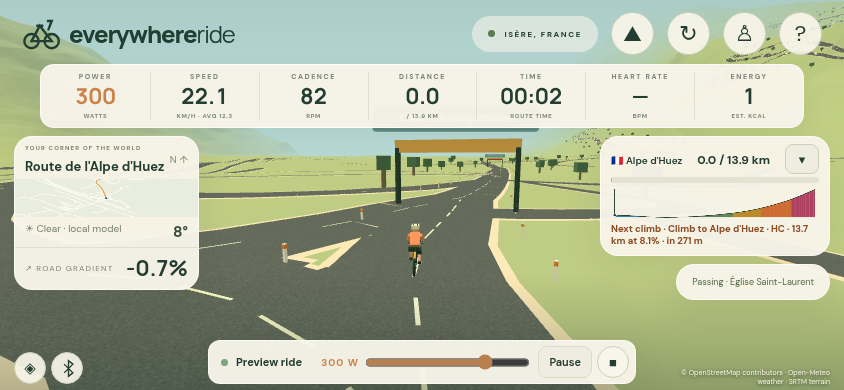Click the Distance 0.0 readout
844x390 pixels.
[422, 96]
